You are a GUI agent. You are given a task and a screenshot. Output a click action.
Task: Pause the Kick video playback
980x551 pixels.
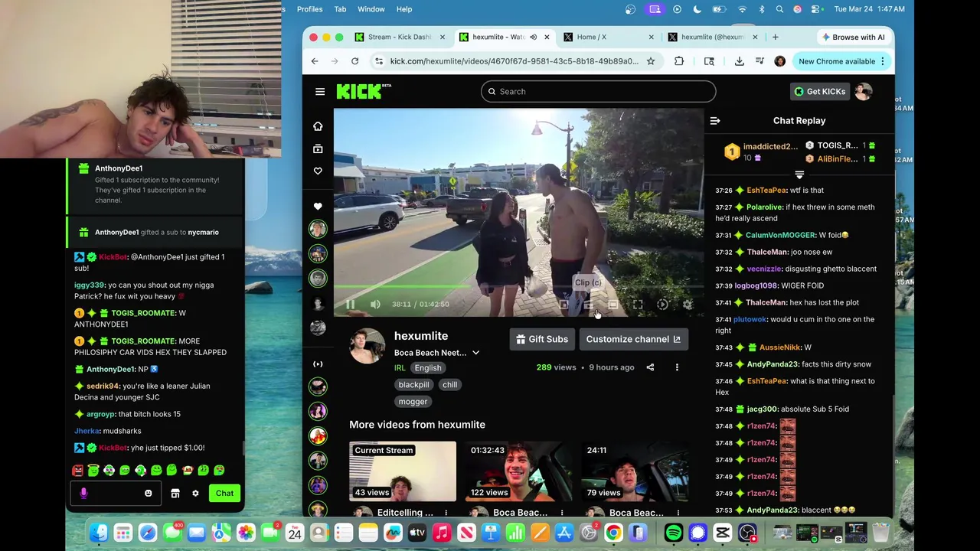pos(351,304)
